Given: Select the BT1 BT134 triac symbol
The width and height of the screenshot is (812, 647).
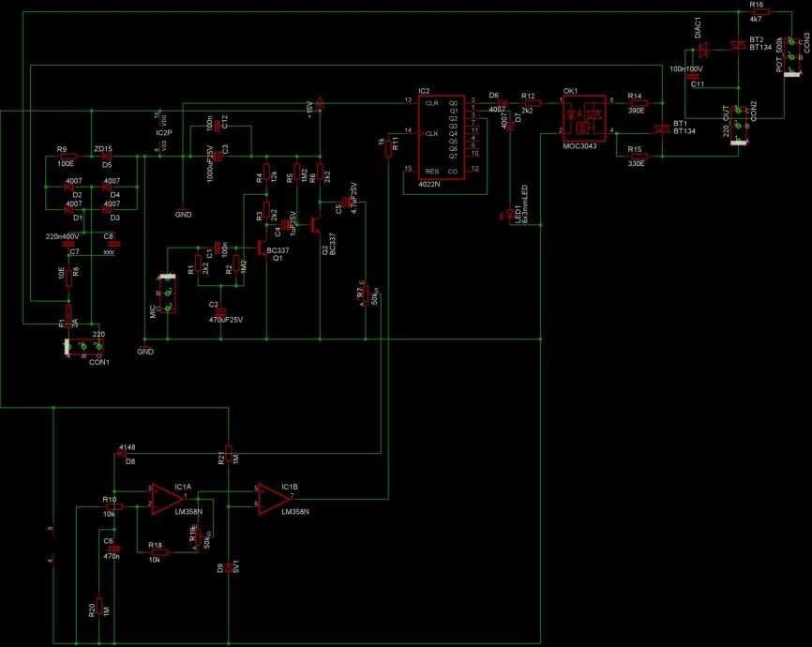Looking at the screenshot, I should tap(661, 128).
